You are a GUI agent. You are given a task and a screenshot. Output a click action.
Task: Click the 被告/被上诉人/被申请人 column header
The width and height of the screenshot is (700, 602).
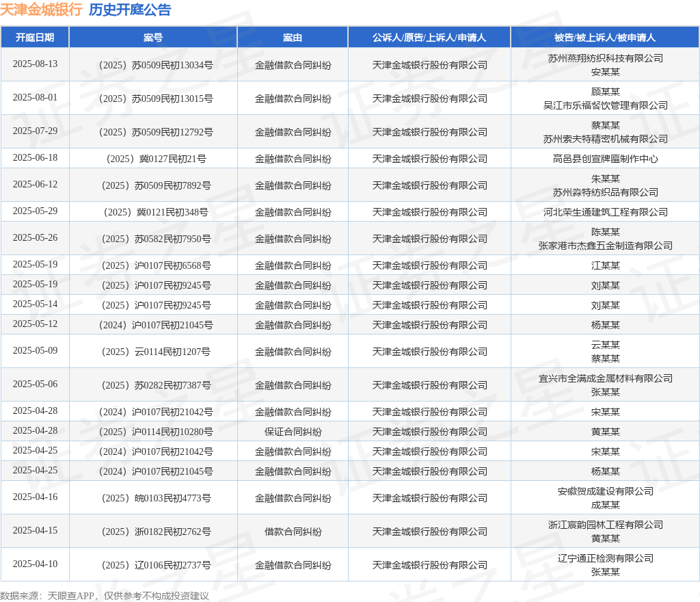point(605,38)
